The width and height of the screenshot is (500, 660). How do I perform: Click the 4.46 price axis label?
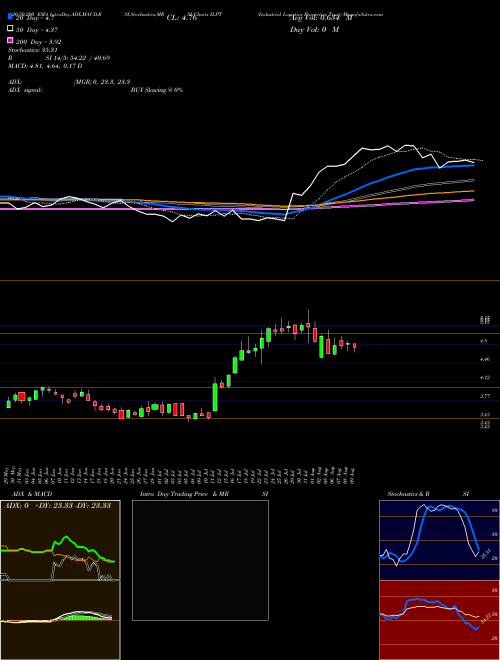(x=485, y=359)
